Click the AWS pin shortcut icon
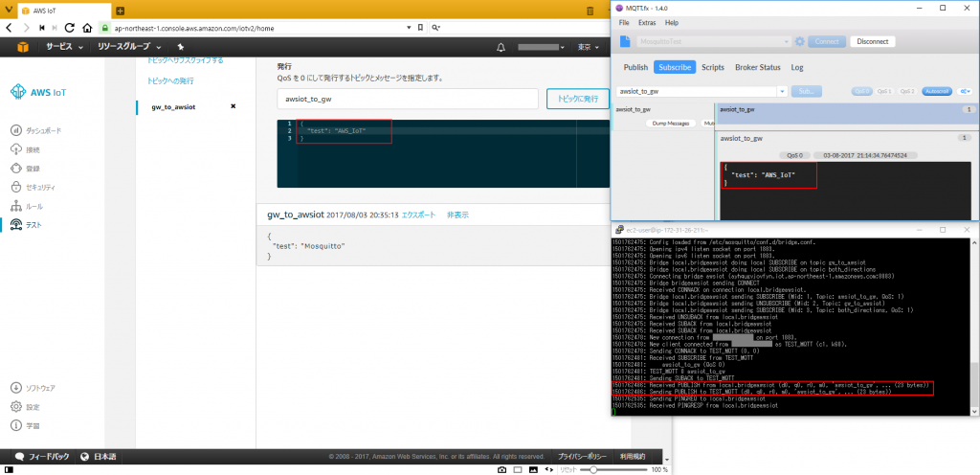 coord(181,47)
